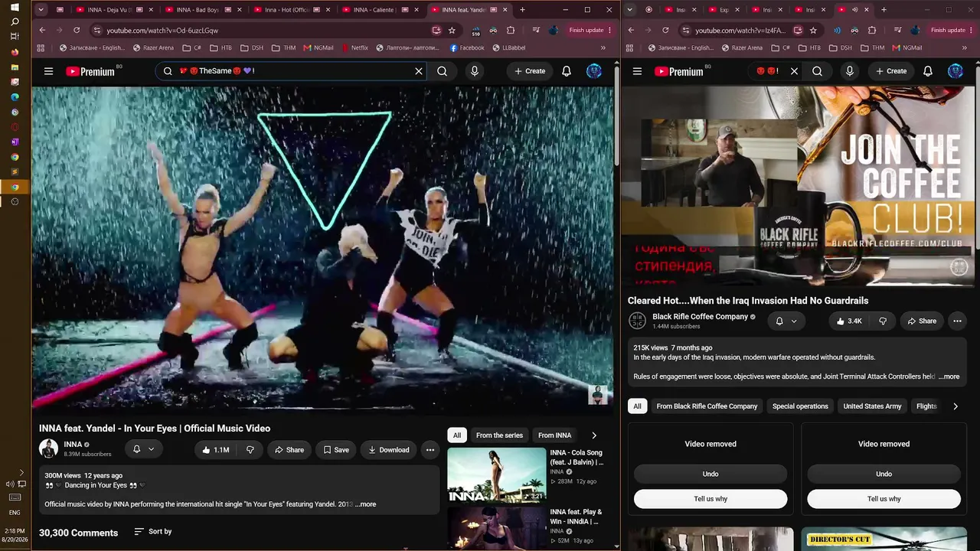Like the In Your Eyes video

[215, 450]
